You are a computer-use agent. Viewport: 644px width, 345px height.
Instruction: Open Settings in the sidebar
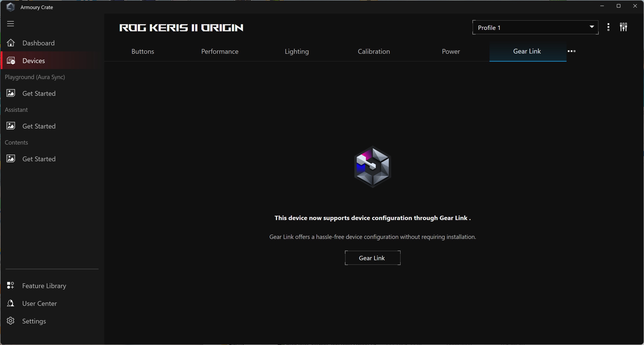click(52, 321)
